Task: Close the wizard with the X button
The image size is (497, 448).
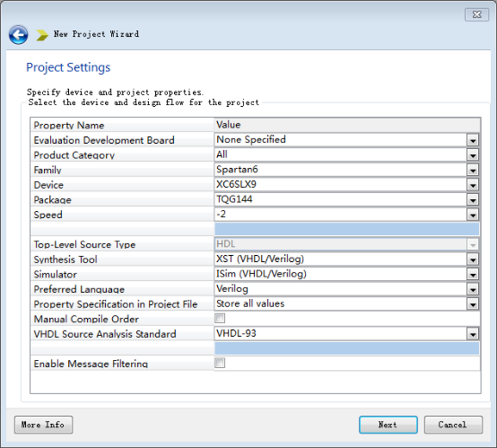Action: coord(476,14)
